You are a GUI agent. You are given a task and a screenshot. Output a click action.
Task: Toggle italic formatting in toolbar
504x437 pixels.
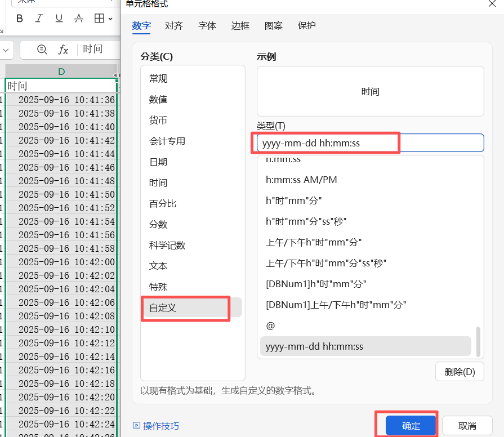coord(39,19)
